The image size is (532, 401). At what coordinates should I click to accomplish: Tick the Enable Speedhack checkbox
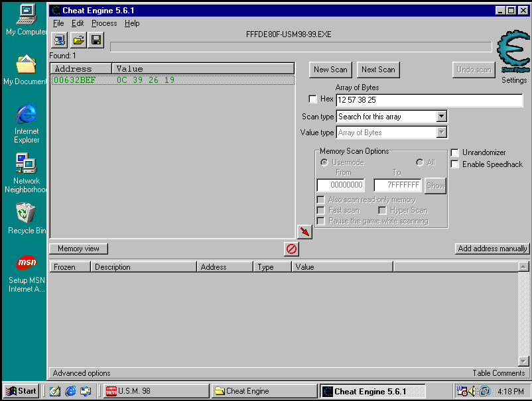[x=454, y=164]
